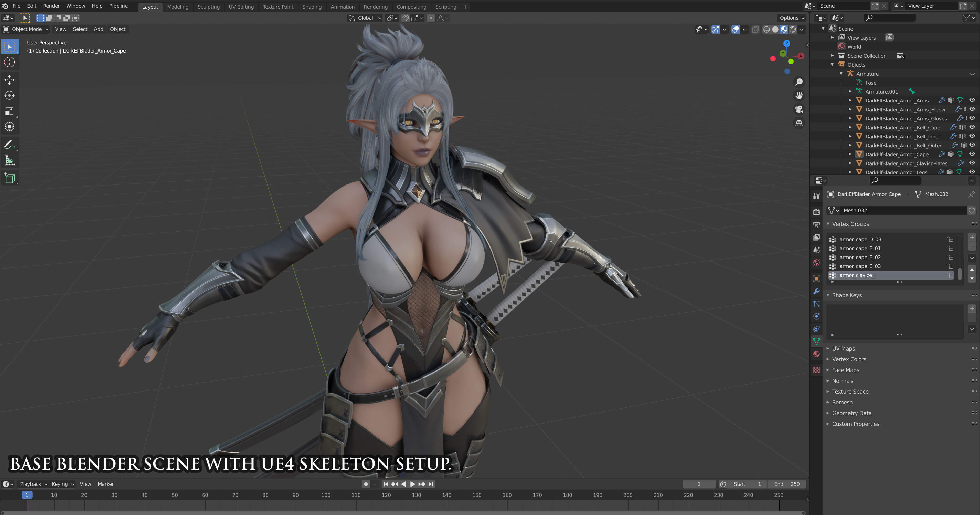Add a new shape key with plus button
Screen dimensions: 980x515
[x=972, y=308]
